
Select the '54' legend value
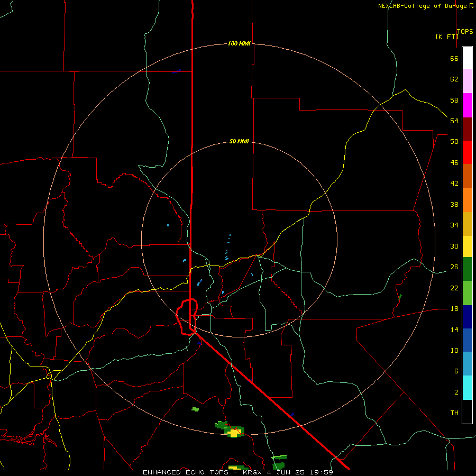coord(454,121)
